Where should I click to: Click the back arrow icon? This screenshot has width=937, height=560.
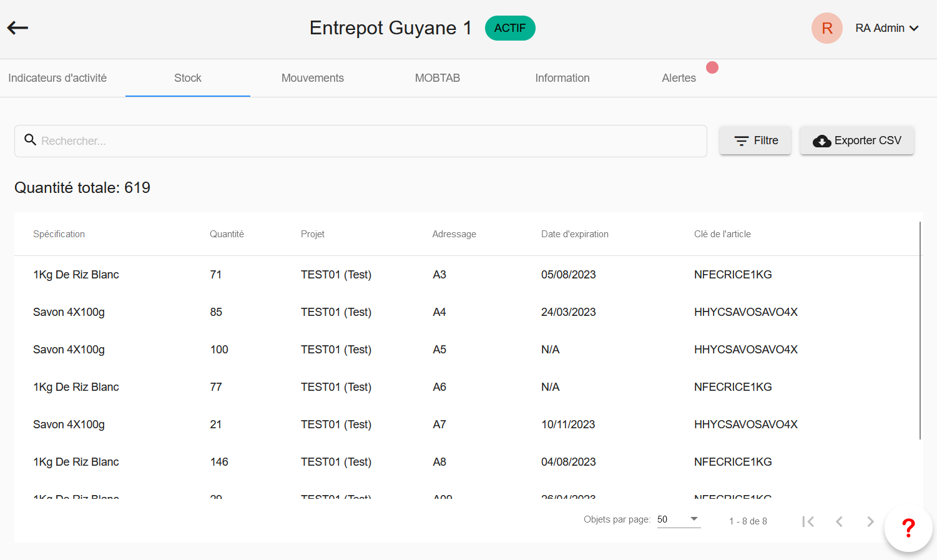point(17,27)
